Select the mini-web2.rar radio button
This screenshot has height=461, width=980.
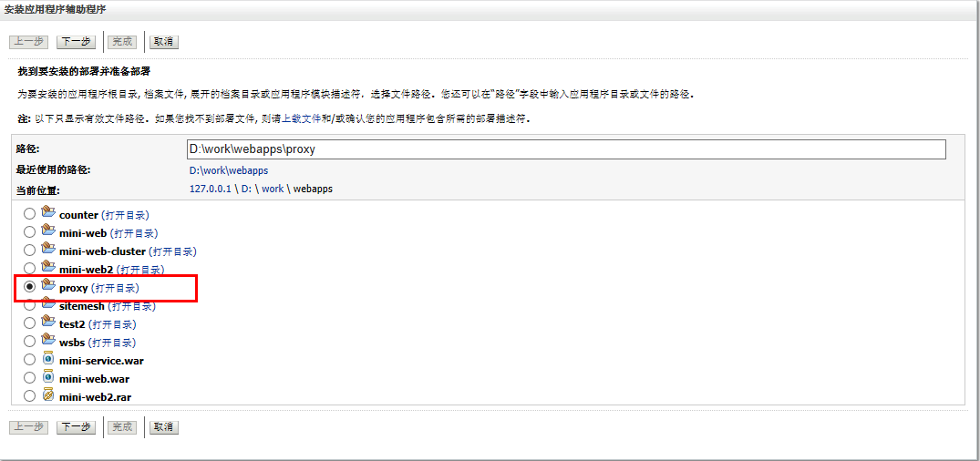30,396
